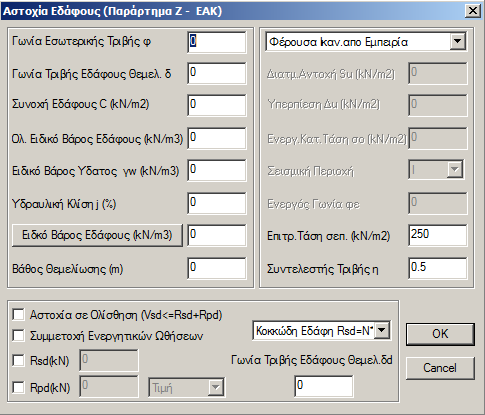Click the Ειδικό Βάρος Εδάφους (kN/m3) button
Viewport: 485px width, 415px height.
(97, 235)
